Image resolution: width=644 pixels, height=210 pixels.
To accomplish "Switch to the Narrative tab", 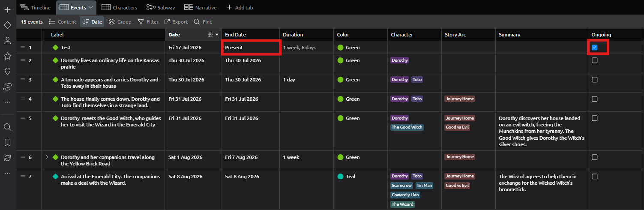I will pos(200,7).
